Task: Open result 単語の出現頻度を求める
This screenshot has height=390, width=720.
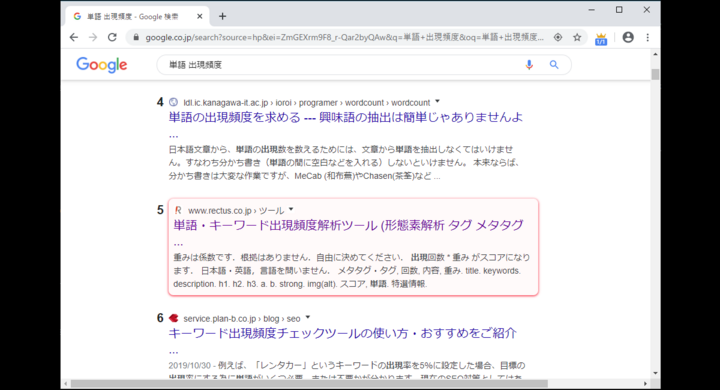Action: pos(345,118)
